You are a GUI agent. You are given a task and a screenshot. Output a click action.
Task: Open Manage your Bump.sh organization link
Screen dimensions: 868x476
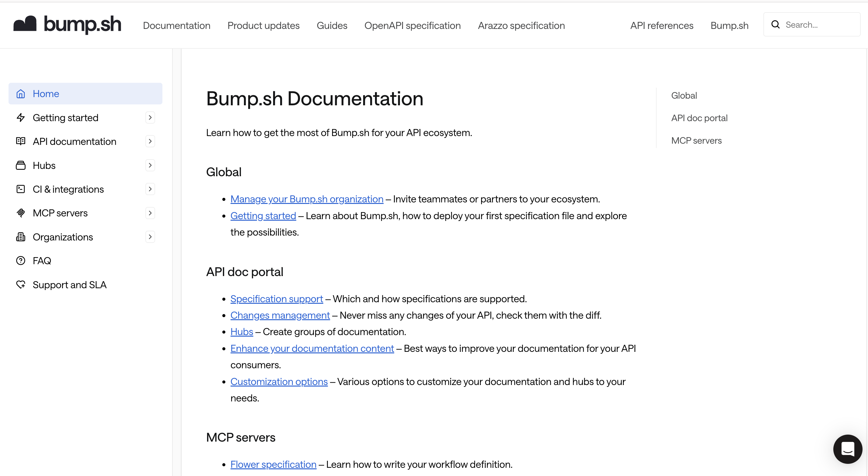coord(307,199)
